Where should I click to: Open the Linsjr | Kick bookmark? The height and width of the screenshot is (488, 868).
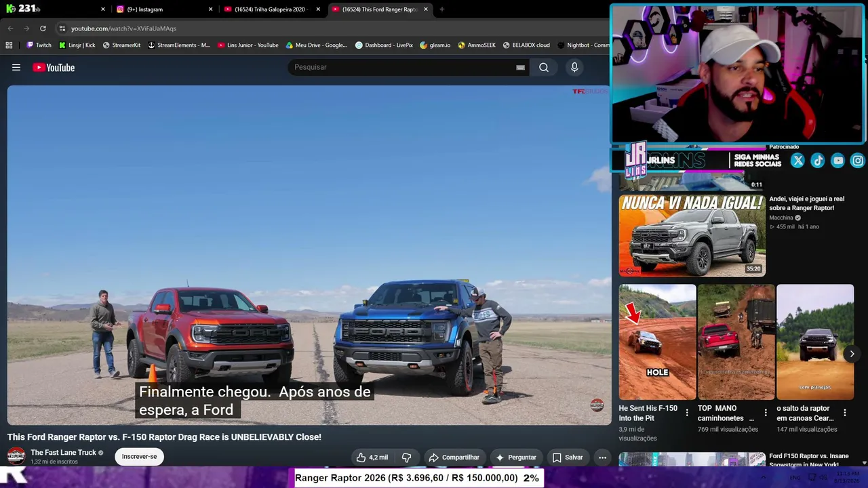77,45
